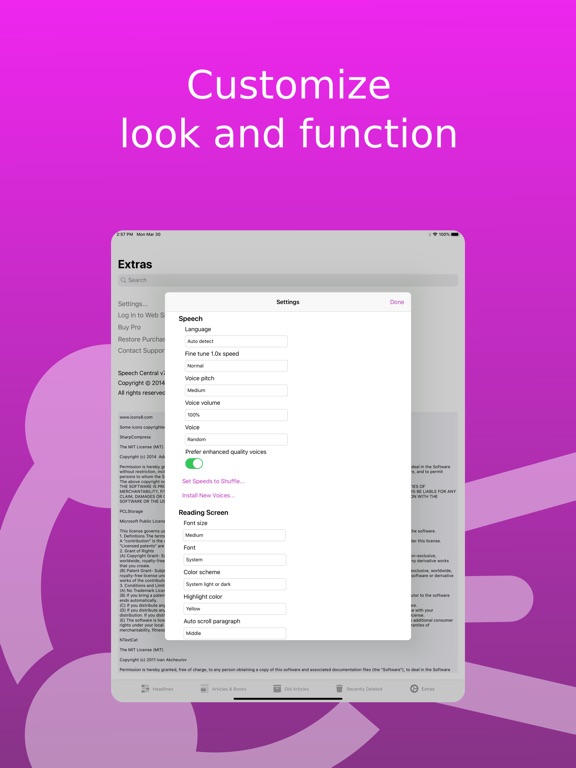The width and height of the screenshot is (576, 768).
Task: Select Restore Purchases option
Action: (x=141, y=339)
